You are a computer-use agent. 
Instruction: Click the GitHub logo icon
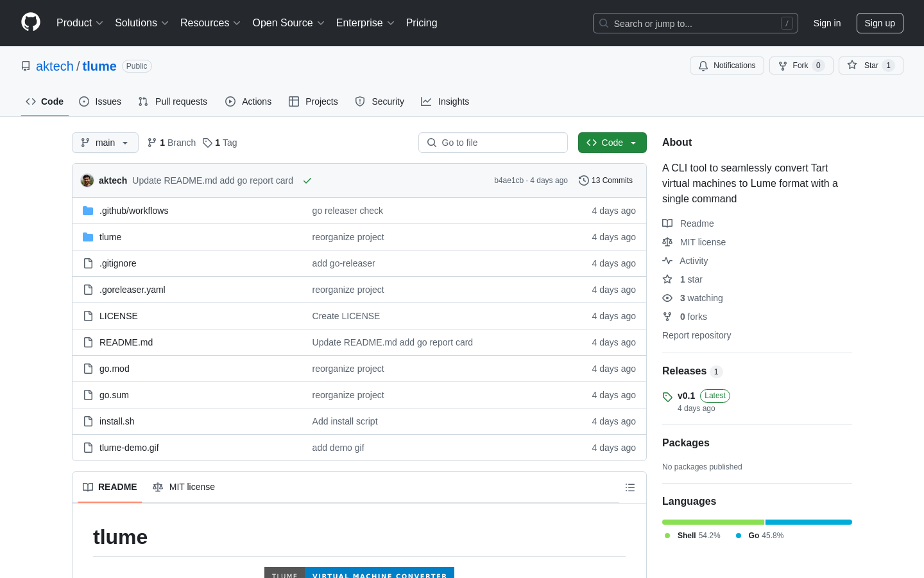click(x=31, y=22)
